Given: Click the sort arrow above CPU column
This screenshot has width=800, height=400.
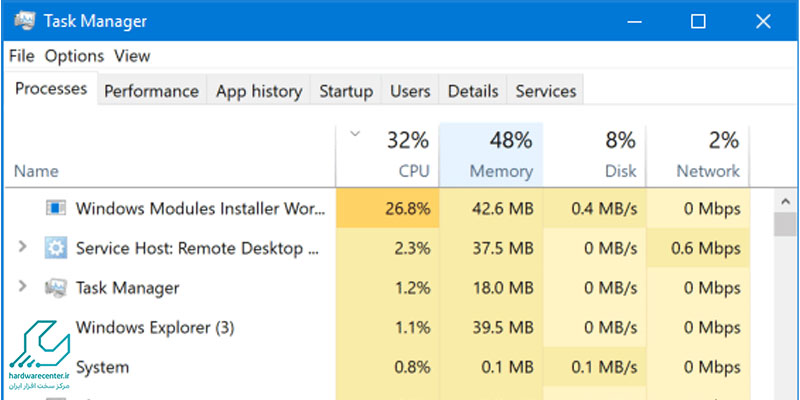Looking at the screenshot, I should coord(355,134).
